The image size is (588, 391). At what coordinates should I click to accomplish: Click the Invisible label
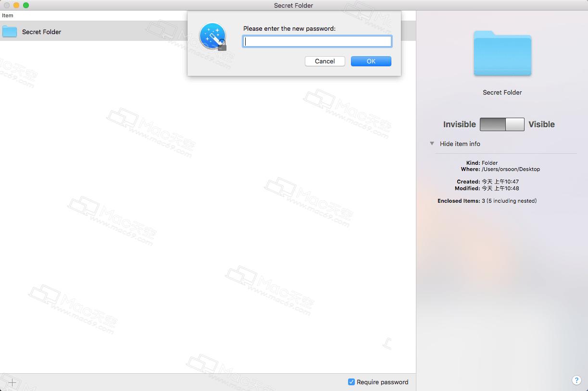pyautogui.click(x=460, y=124)
